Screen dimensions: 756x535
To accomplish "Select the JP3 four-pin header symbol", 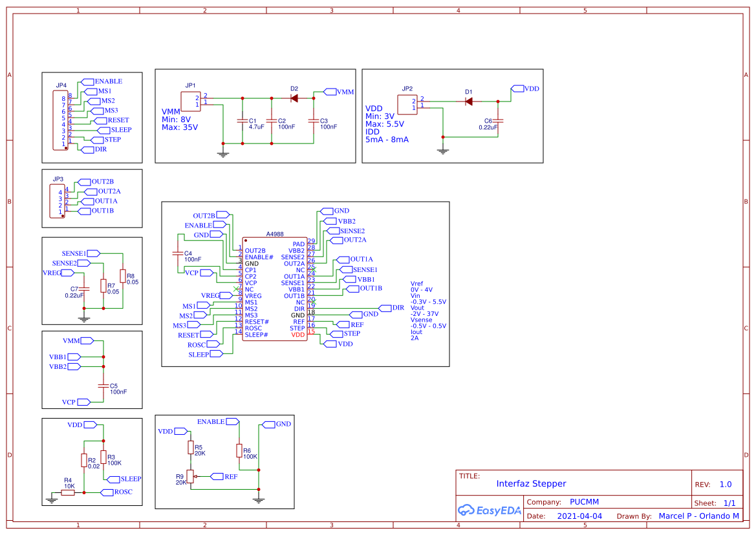I will [x=58, y=201].
